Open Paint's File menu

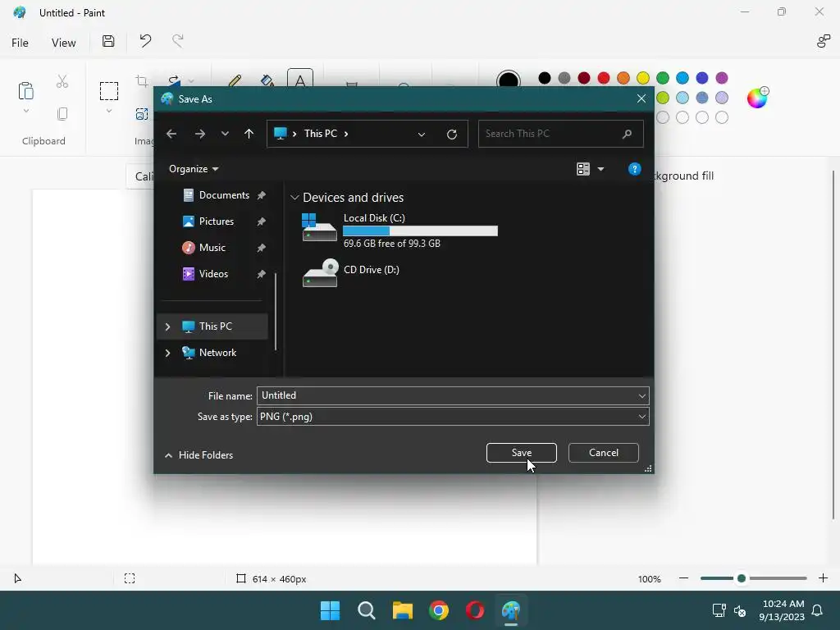[x=20, y=43]
